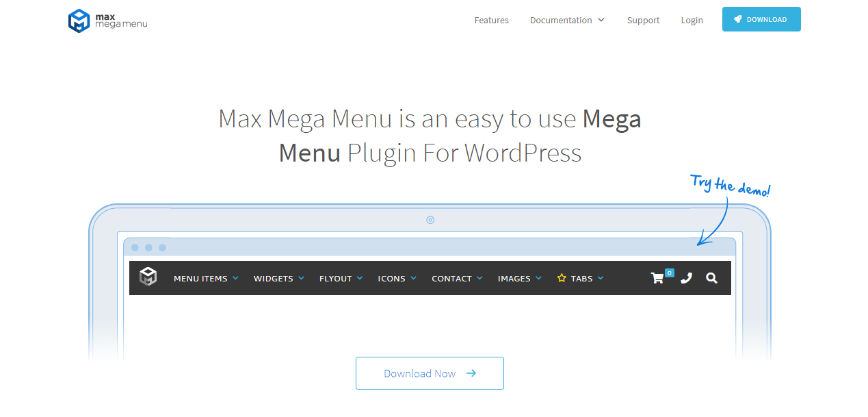Screen dimensions: 868x417
Task: Expand the WIDGETS chevron
Action: click(301, 278)
